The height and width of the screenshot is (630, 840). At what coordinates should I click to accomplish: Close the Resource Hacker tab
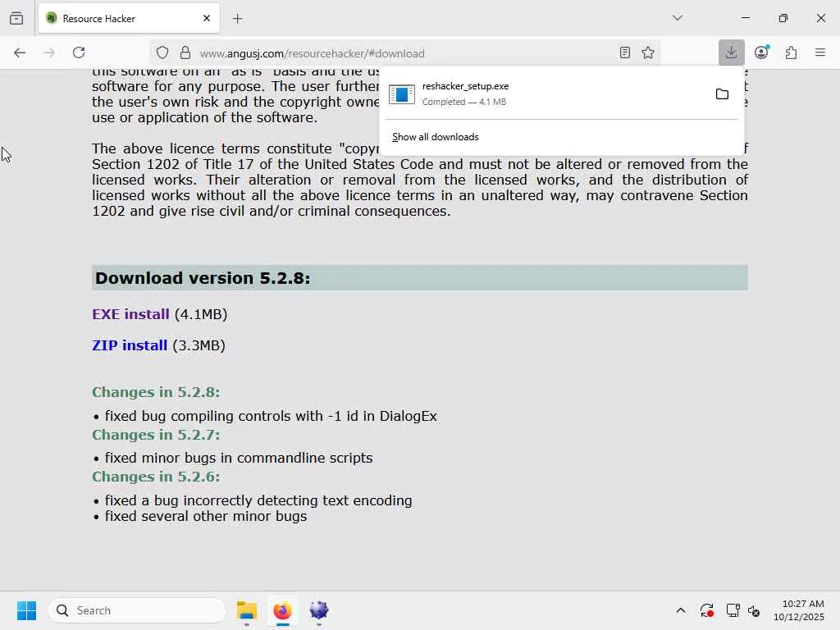pyautogui.click(x=207, y=18)
